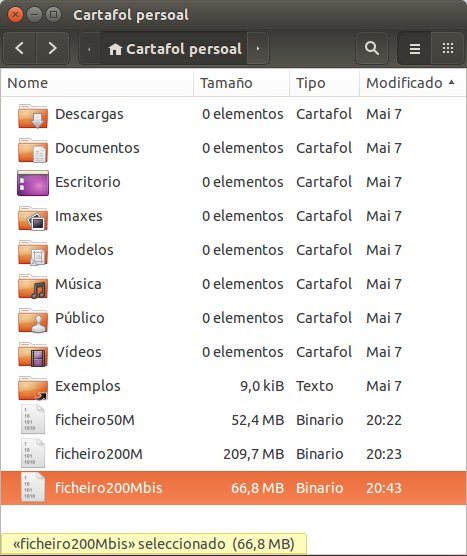
Task: Click the Vídeos folder icon
Action: pos(33,354)
